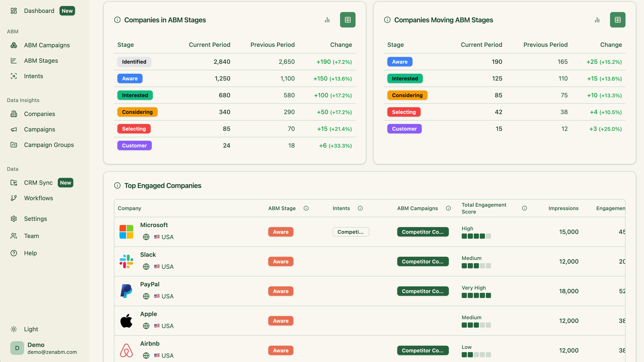Click Customer badge in Companies in ABM Stages
The width and height of the screenshot is (644, 362).
pyautogui.click(x=135, y=145)
